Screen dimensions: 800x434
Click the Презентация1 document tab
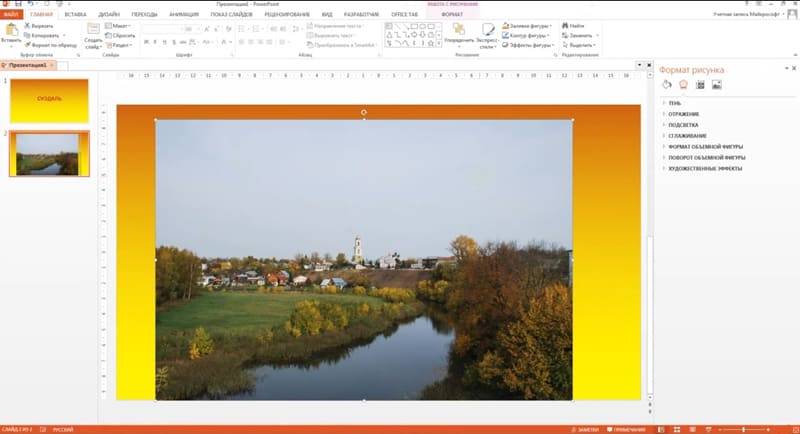(x=28, y=65)
